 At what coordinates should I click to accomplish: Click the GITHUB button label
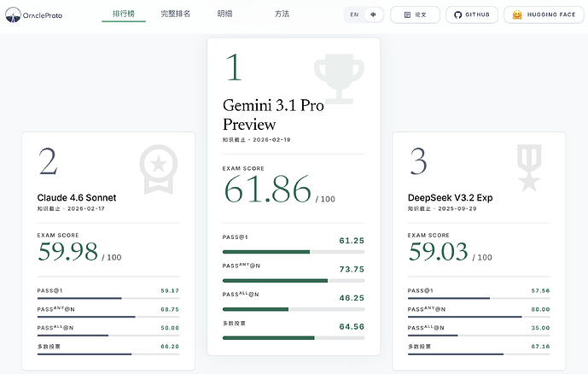tap(477, 15)
